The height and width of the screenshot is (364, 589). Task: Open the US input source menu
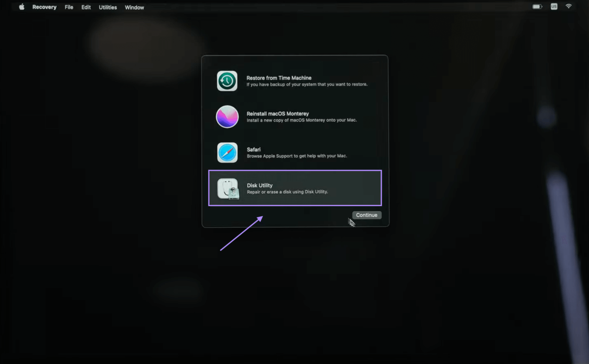[x=554, y=6]
